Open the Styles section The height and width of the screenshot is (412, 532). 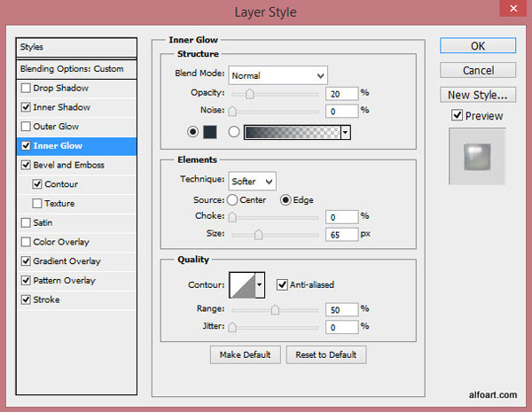(76, 47)
